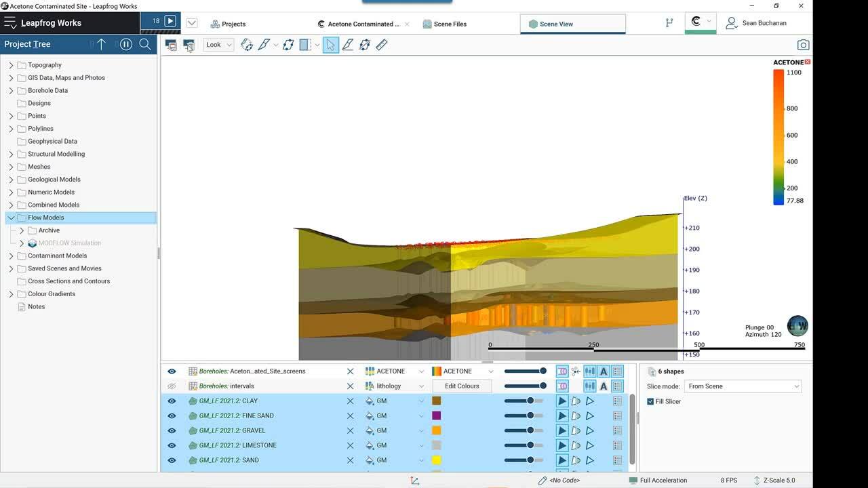Viewport: 868px width, 488px height.
Task: Open the Slice mode From Scene dropdown
Action: 744,386
